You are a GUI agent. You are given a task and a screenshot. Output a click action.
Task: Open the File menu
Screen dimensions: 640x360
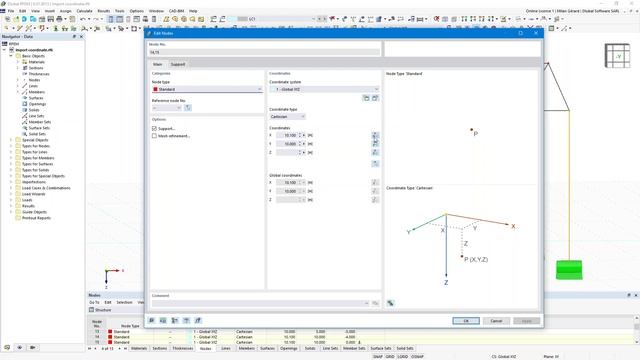11,11
